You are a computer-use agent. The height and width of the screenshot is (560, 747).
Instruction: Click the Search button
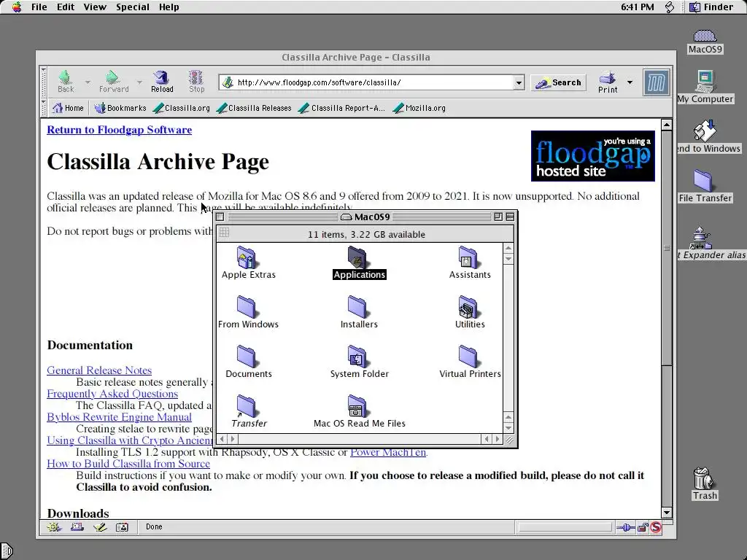pos(558,83)
